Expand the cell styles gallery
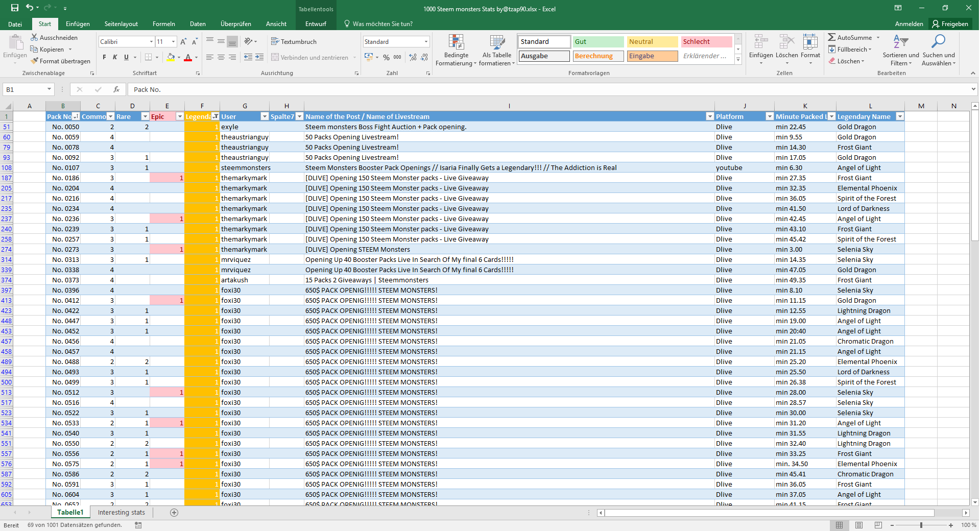The image size is (980, 531). (738, 59)
